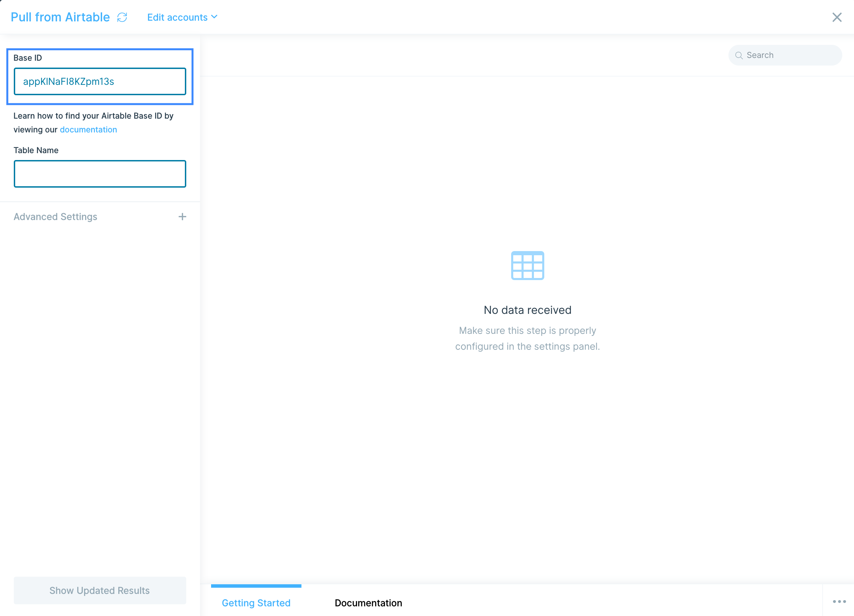Click Show Updated Results button
The height and width of the screenshot is (616, 854).
pyautogui.click(x=100, y=590)
